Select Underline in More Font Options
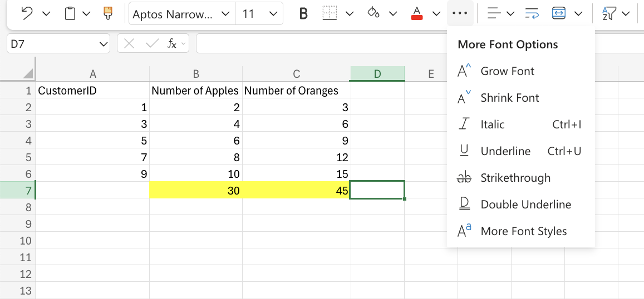This screenshot has height=299, width=644. [521, 151]
